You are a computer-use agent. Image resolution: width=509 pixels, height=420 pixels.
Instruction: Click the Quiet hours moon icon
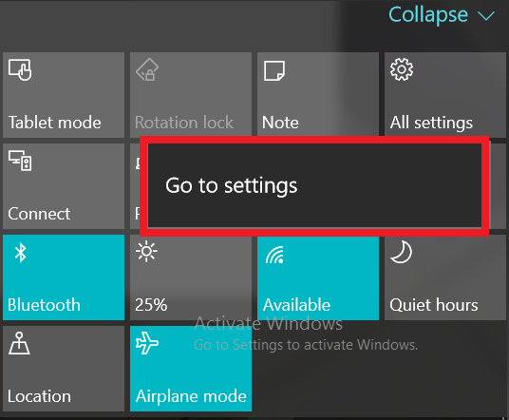point(402,252)
